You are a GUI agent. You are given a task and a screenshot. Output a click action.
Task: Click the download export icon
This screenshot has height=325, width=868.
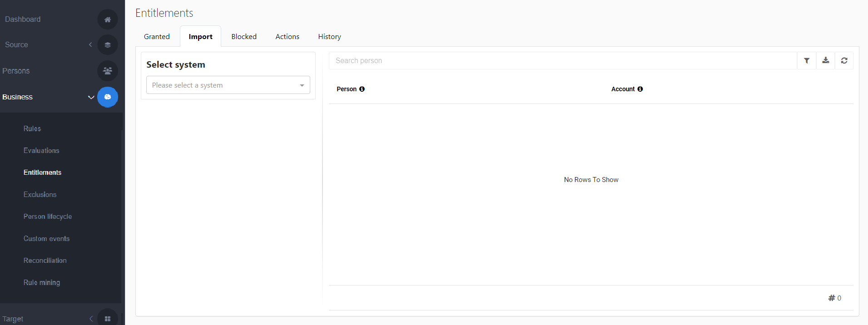pos(825,61)
